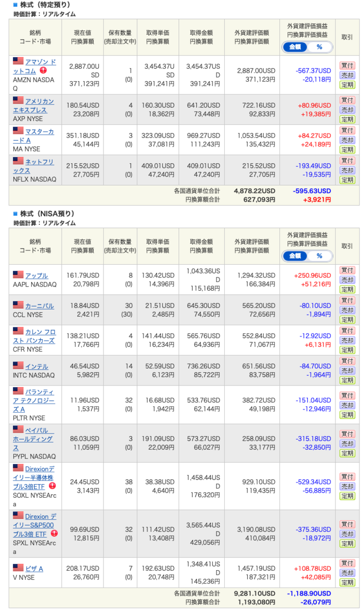This screenshot has width=364, height=612.
Task: Open the ネットフリックス stock link
Action: pos(33,166)
